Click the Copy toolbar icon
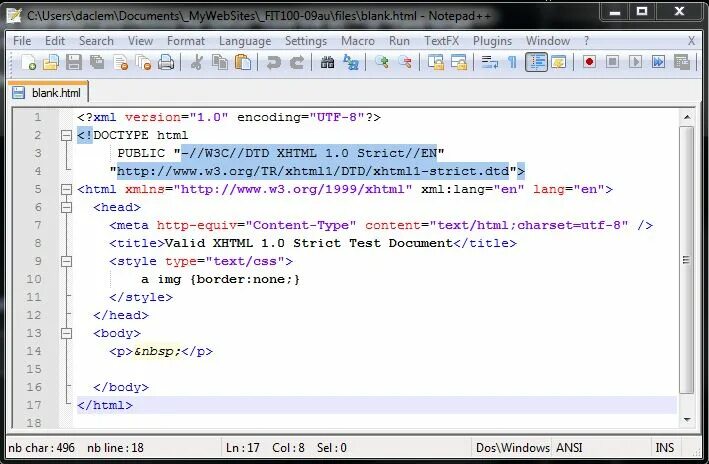This screenshot has height=464, width=709. point(220,62)
